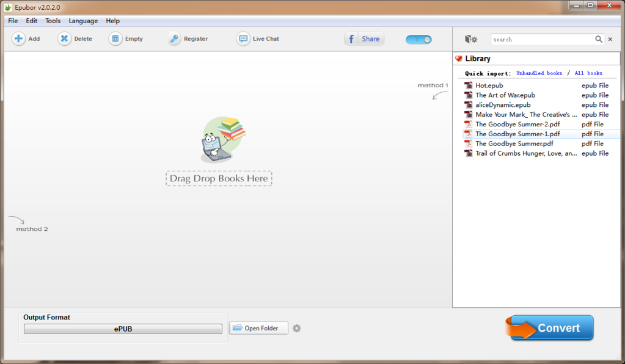This screenshot has height=364, width=625.
Task: Open the File menu
Action: pos(13,21)
